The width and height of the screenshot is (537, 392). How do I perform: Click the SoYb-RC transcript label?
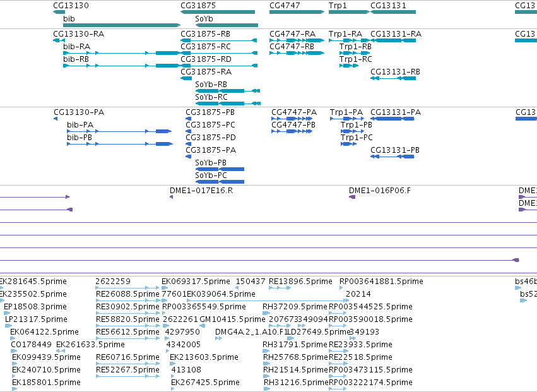pyautogui.click(x=211, y=97)
